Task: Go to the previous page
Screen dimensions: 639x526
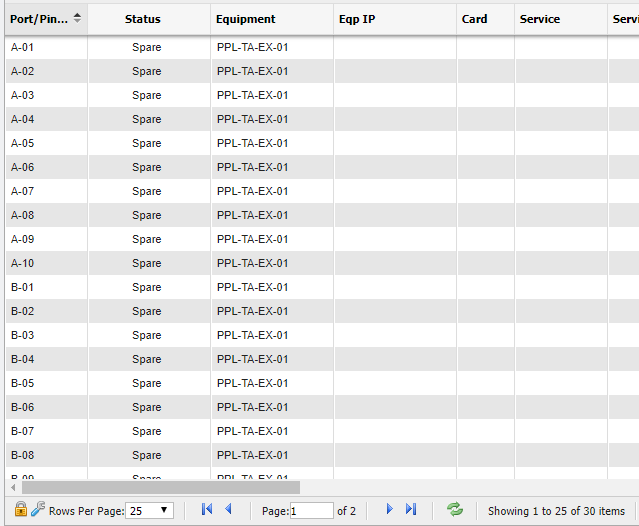Action: [x=228, y=509]
